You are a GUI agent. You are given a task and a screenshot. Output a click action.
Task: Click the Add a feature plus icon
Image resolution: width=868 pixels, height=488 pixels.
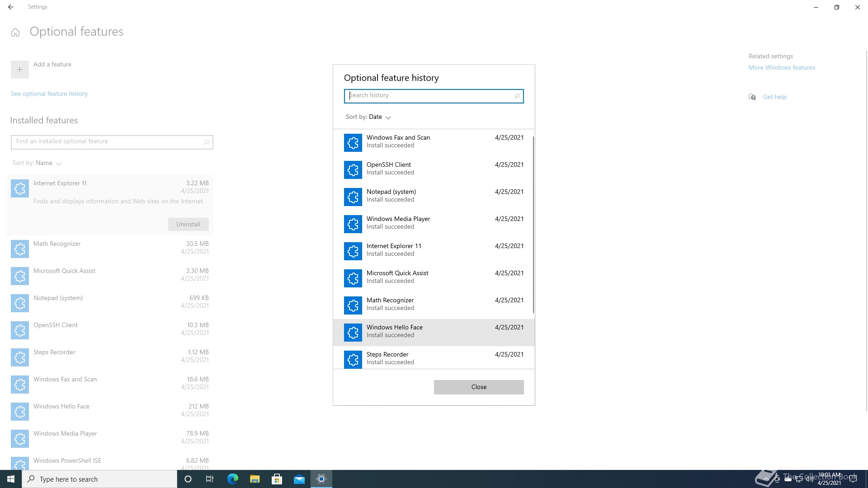(19, 70)
